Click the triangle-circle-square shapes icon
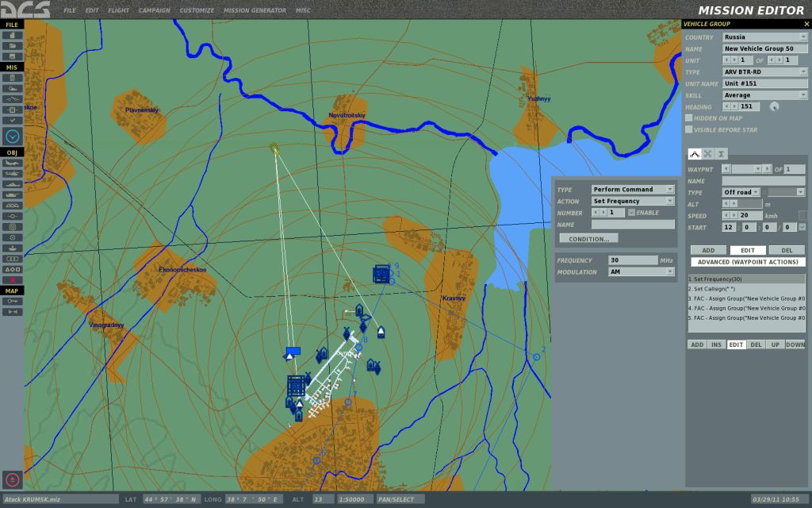The height and width of the screenshot is (508, 812). click(x=13, y=270)
